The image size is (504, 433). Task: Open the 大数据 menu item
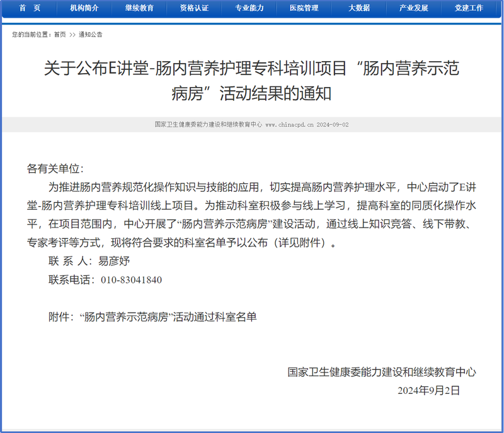pyautogui.click(x=359, y=8)
